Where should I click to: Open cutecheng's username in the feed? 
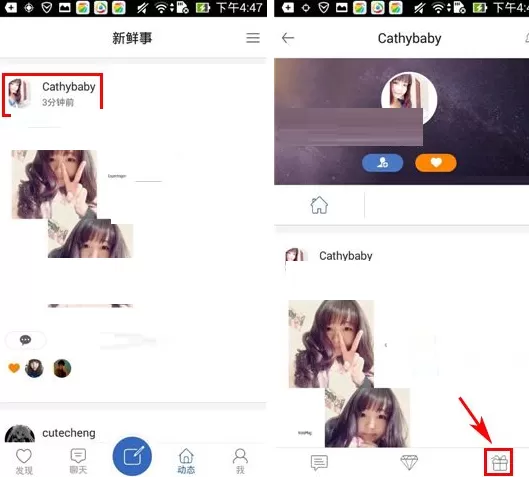point(69,433)
